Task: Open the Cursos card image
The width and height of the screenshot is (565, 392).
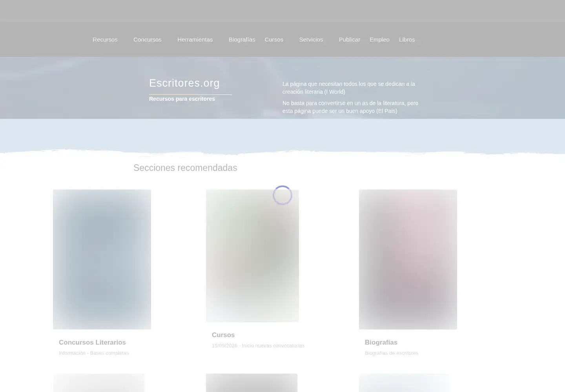Action: pos(252,256)
